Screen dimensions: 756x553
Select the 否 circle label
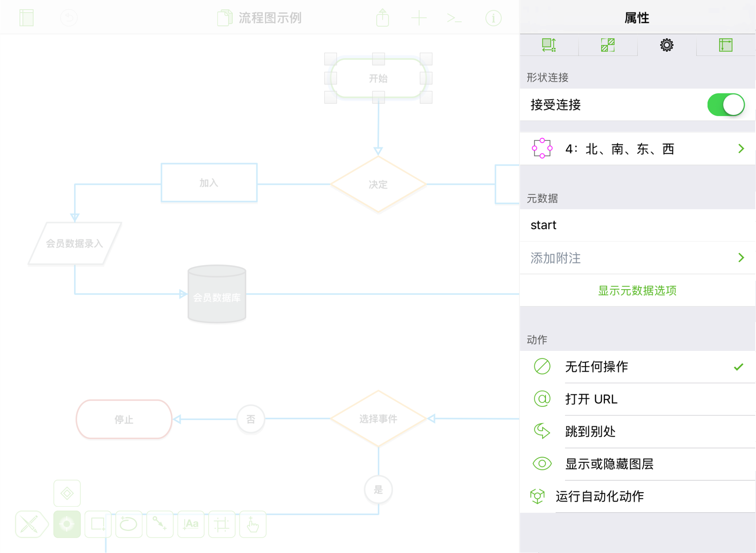(251, 419)
